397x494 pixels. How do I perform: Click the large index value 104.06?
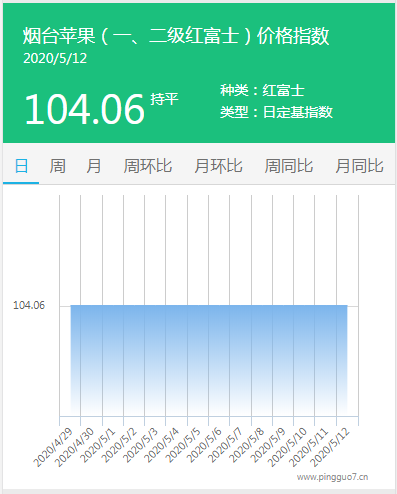(x=84, y=109)
